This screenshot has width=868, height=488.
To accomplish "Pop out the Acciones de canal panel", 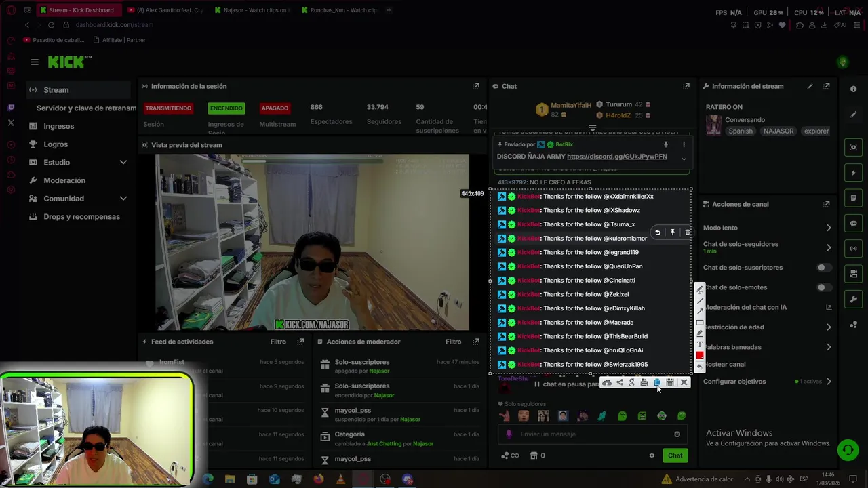I will pyautogui.click(x=826, y=204).
